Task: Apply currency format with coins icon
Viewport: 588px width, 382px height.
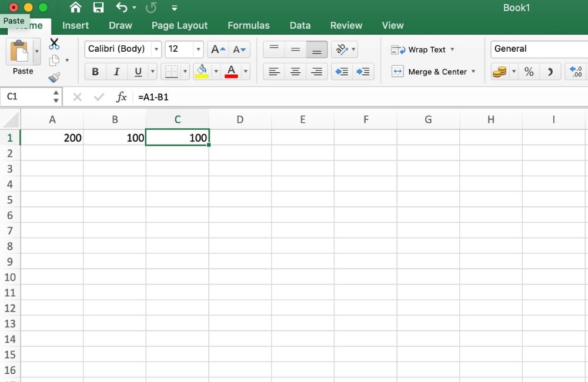Action: [499, 72]
